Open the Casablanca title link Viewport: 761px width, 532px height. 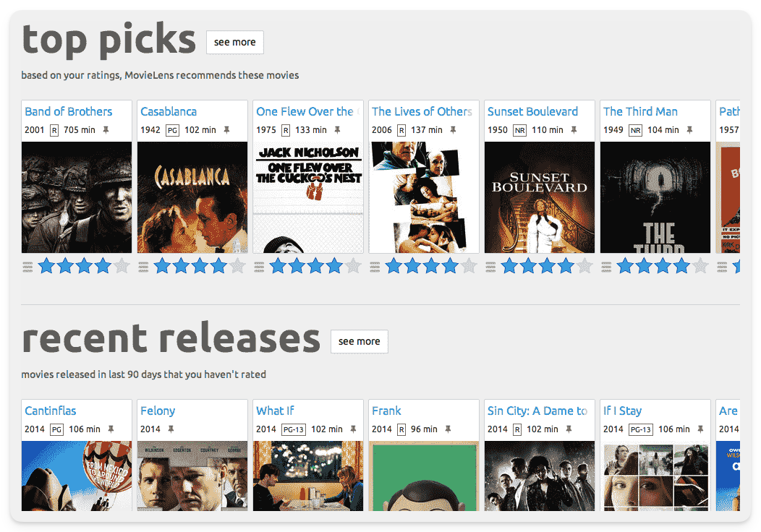(169, 111)
